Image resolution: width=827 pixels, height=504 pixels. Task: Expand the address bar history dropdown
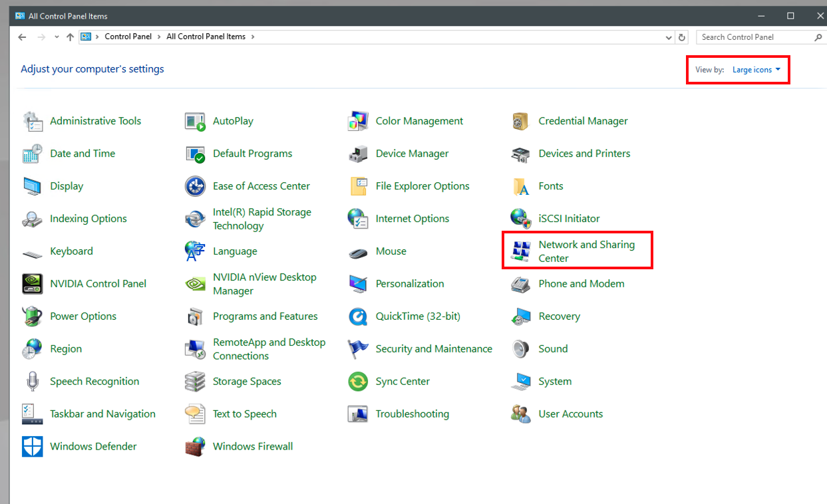669,37
